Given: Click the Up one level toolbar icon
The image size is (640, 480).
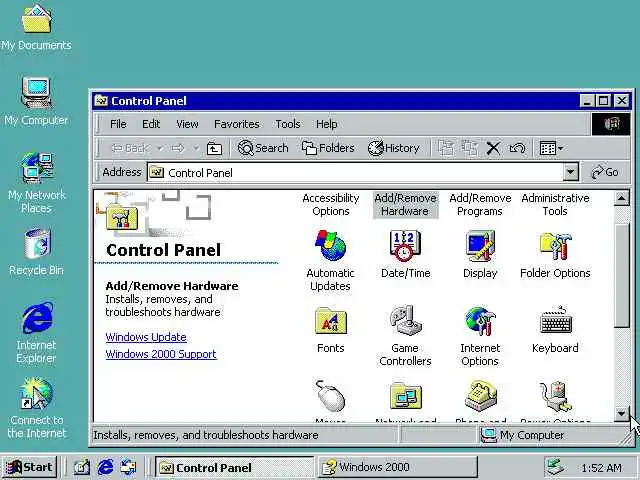Looking at the screenshot, I should (214, 148).
